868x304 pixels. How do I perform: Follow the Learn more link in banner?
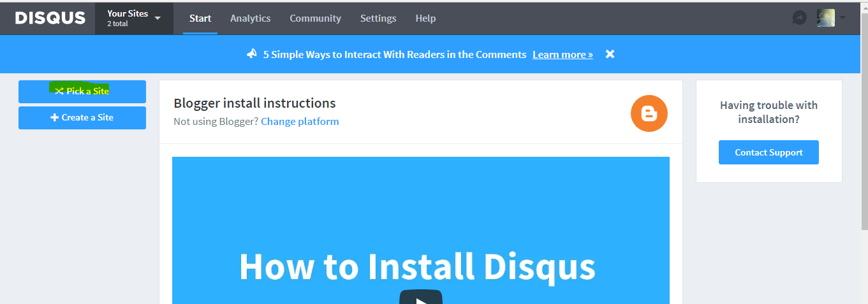[x=563, y=55]
